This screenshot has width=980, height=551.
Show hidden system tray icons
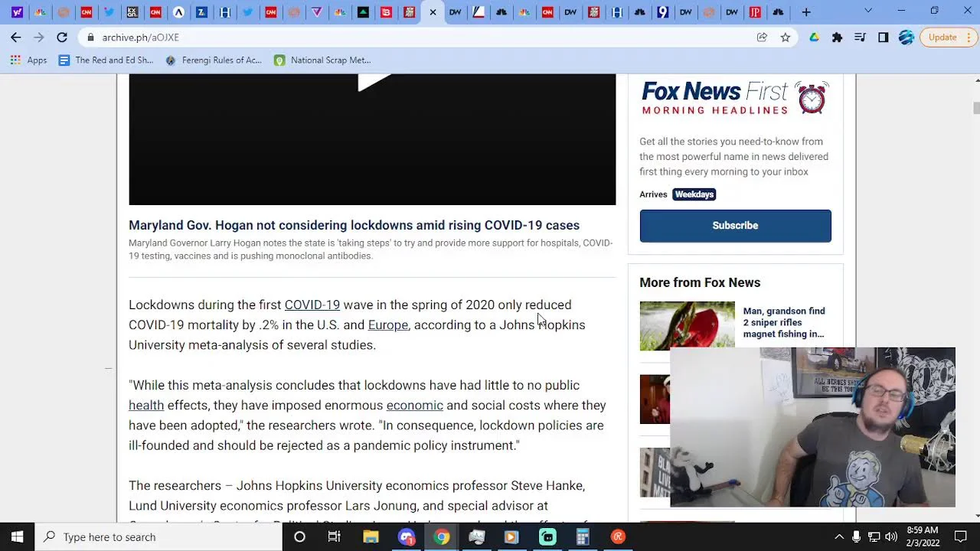[839, 536]
